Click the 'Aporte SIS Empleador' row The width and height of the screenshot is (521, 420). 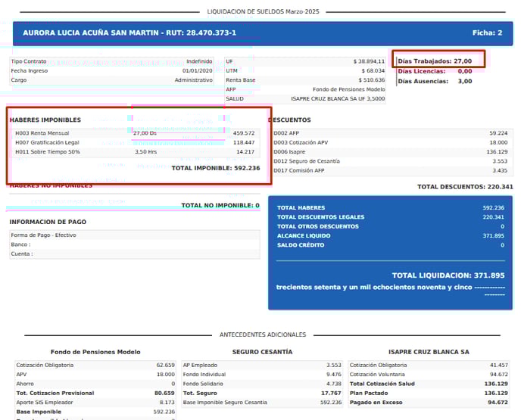[95, 402]
